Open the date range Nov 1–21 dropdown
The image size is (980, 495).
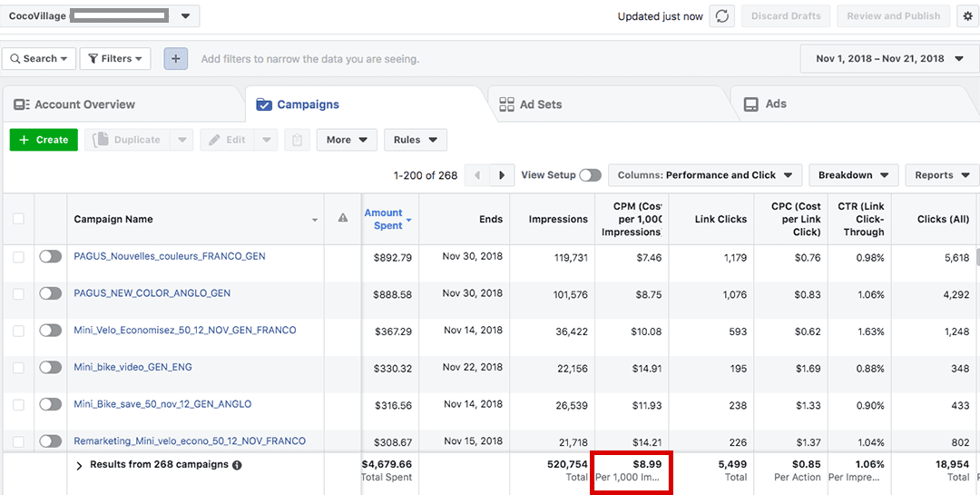[x=889, y=59]
